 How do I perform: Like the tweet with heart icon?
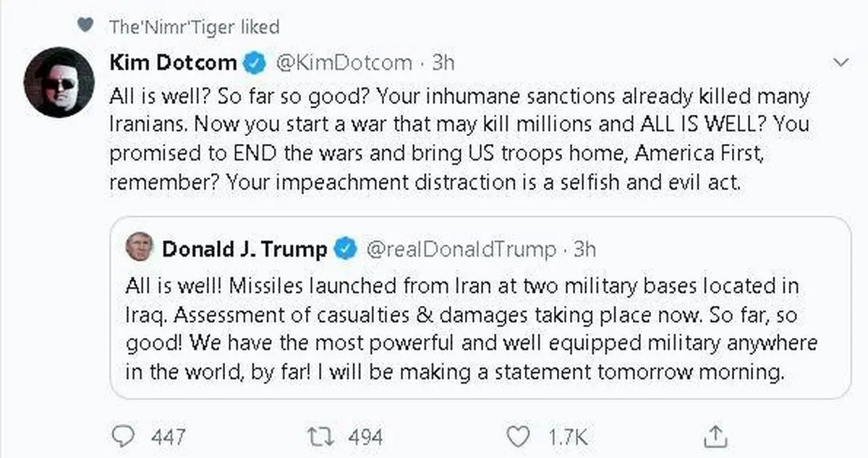516,436
